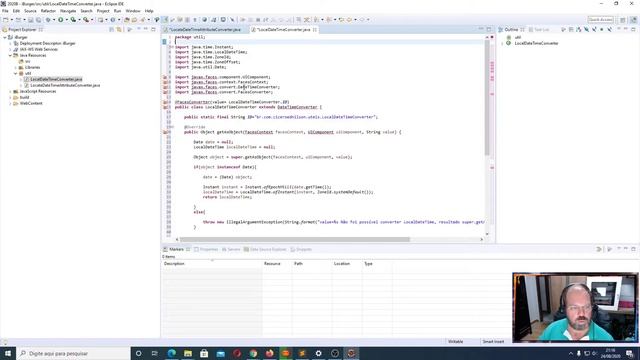Click the Search flashlight toolbar icon
Viewport: 640px width, 360px height.
(143, 20)
